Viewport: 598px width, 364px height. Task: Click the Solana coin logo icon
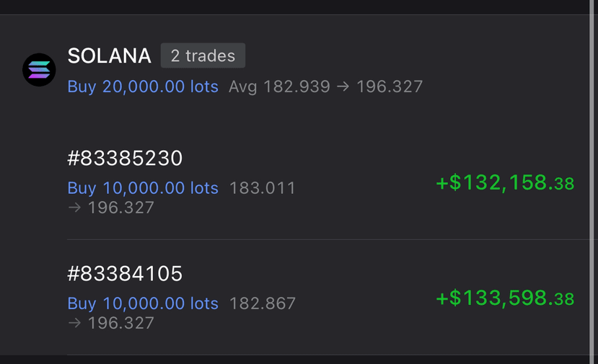click(39, 70)
